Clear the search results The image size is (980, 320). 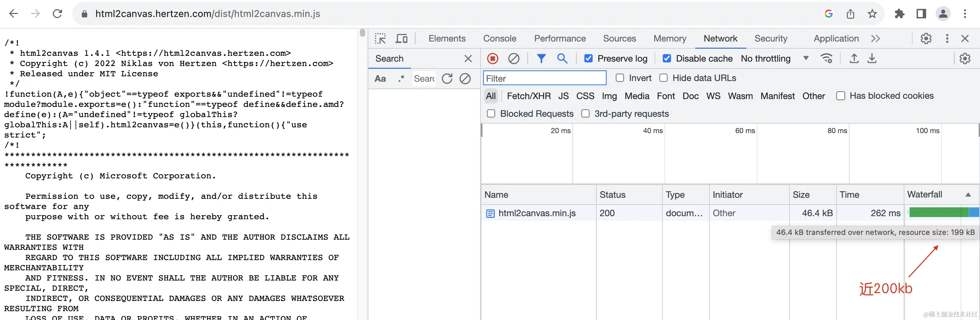[x=465, y=79]
